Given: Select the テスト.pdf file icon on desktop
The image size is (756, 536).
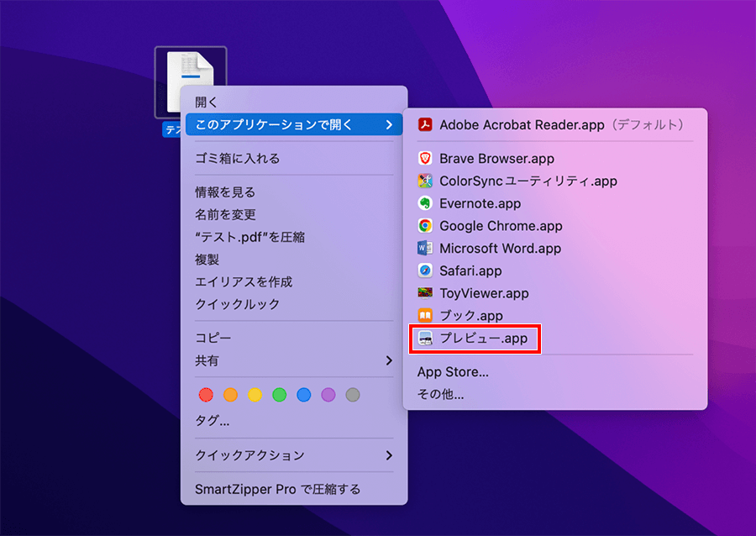Looking at the screenshot, I should 191,81.
